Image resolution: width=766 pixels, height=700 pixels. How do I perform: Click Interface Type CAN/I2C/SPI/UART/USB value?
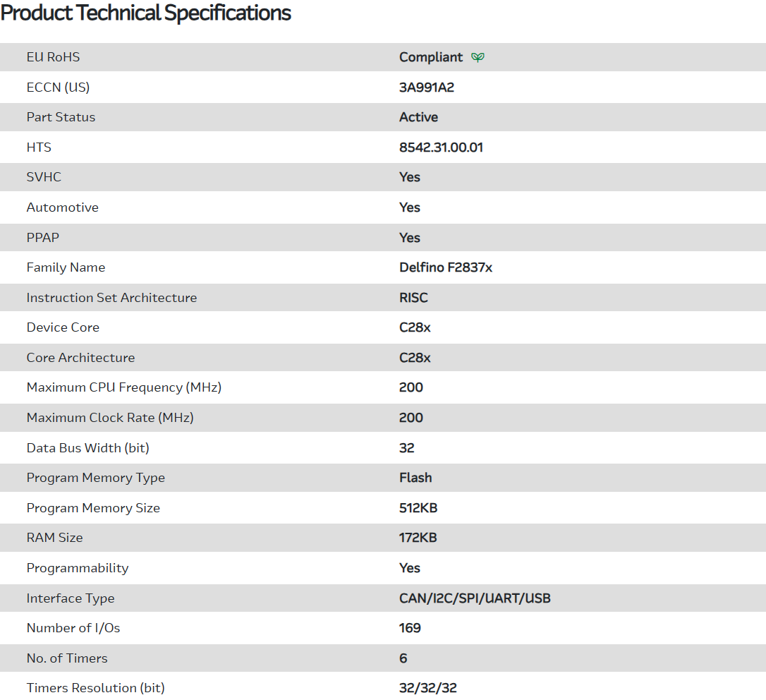pyautogui.click(x=475, y=598)
